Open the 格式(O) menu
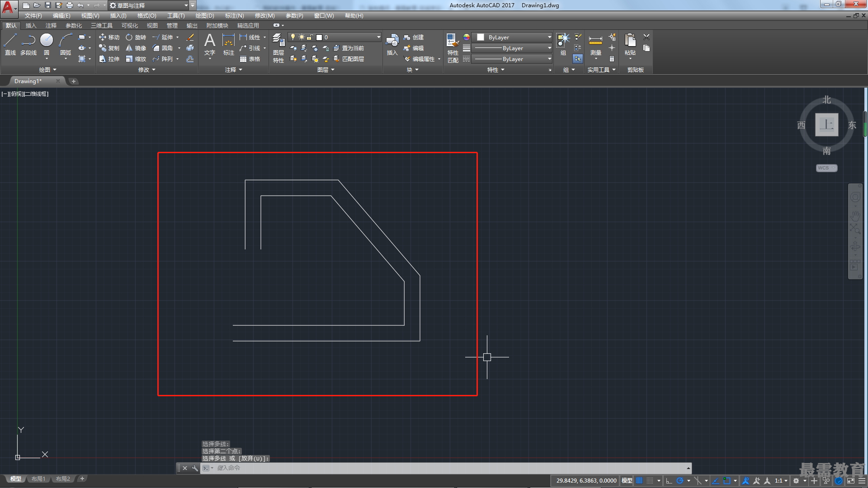This screenshot has width=868, height=488. click(146, 16)
